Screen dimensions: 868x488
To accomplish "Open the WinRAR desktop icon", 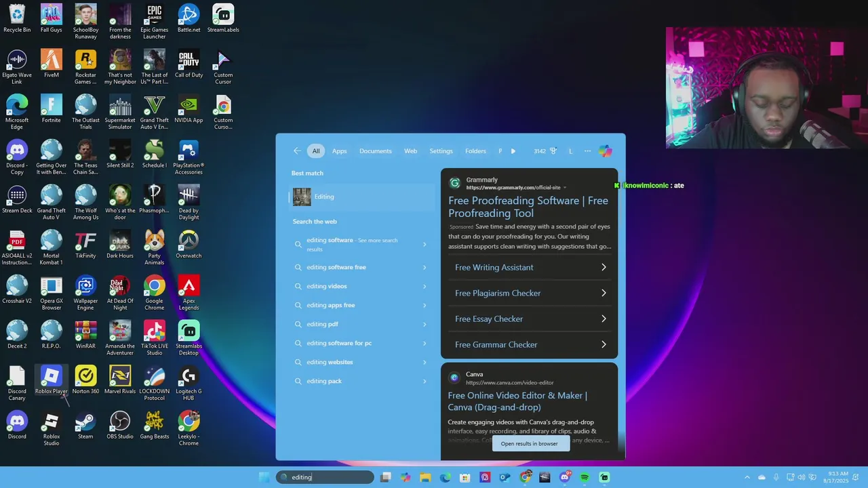I will click(85, 335).
